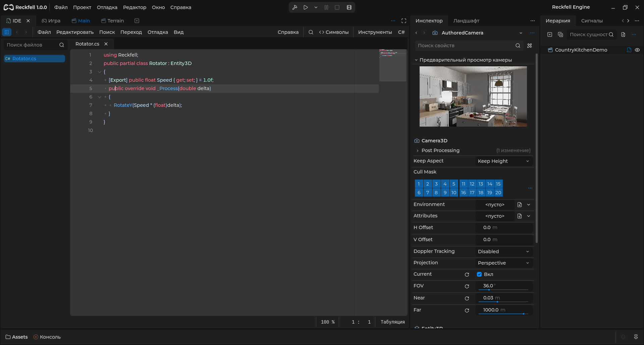Screen dimensions: 644x345
Task: Toggle visibility of CountryKitchenDemo
Action: [x=637, y=50]
